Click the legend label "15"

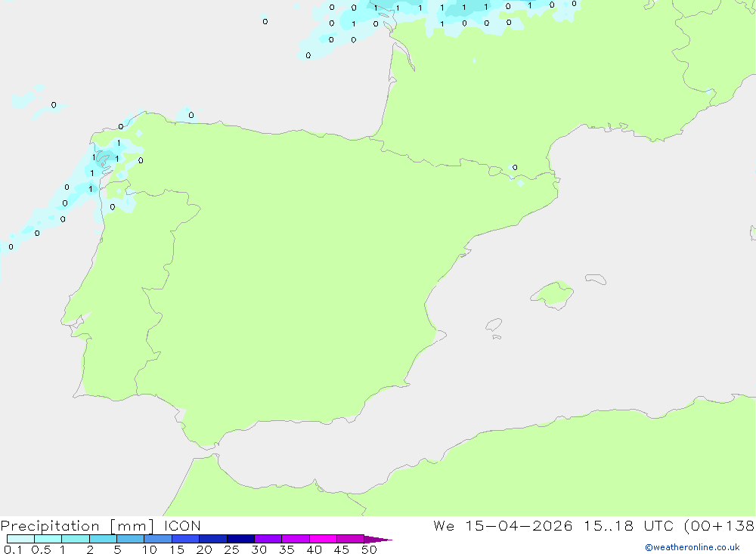(177, 549)
